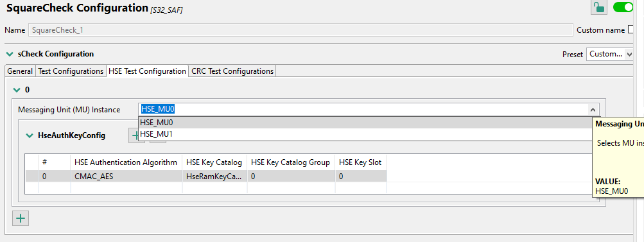Click the HSE Key Catalog Group header
This screenshot has width=644, height=242.
point(291,162)
